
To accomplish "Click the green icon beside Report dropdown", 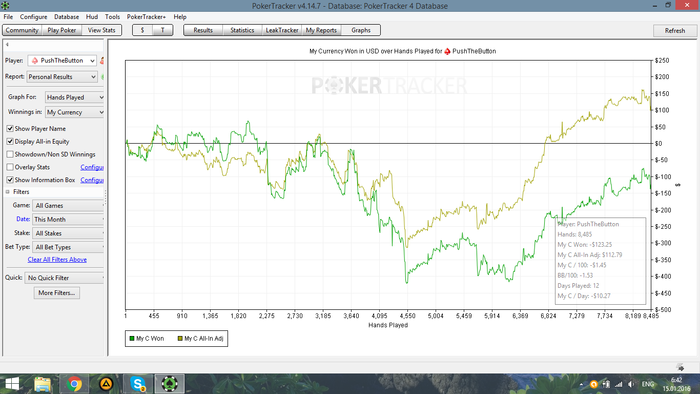I will (102, 77).
